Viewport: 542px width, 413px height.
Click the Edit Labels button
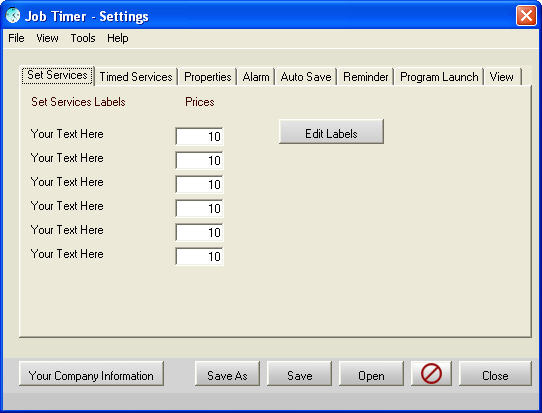[x=331, y=132]
